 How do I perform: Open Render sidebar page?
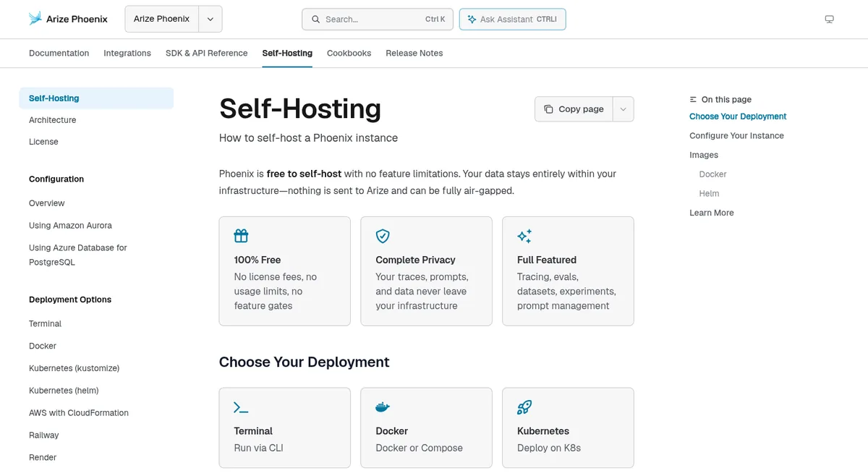tap(43, 458)
